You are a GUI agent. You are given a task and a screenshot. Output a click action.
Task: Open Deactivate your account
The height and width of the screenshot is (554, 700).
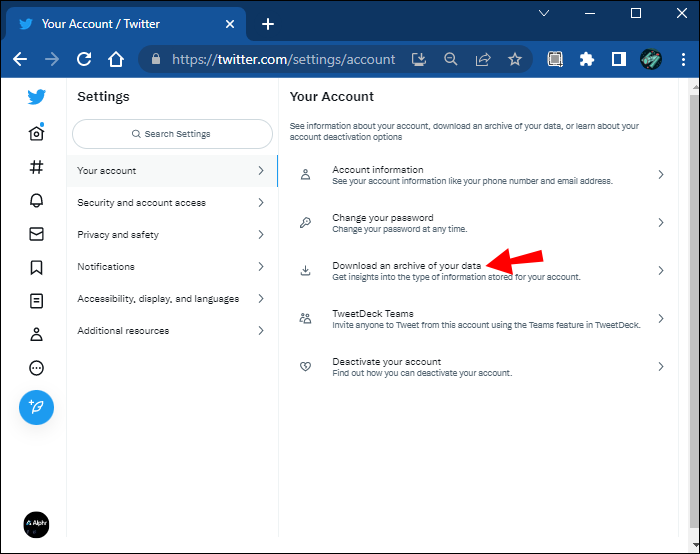pyautogui.click(x=479, y=367)
